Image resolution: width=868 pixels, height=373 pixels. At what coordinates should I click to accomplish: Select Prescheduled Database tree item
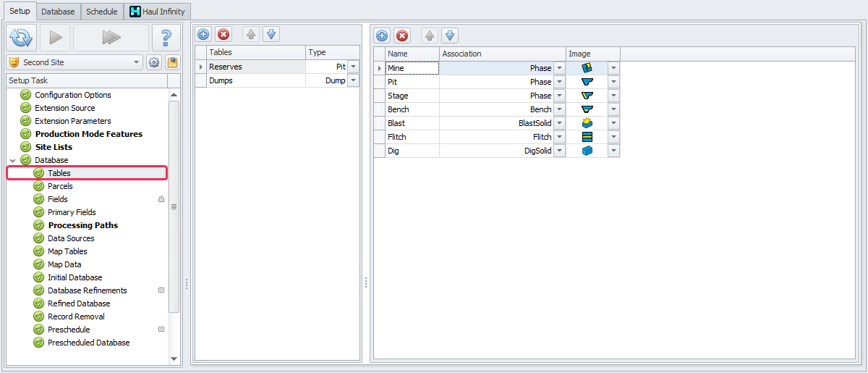pyautogui.click(x=89, y=343)
